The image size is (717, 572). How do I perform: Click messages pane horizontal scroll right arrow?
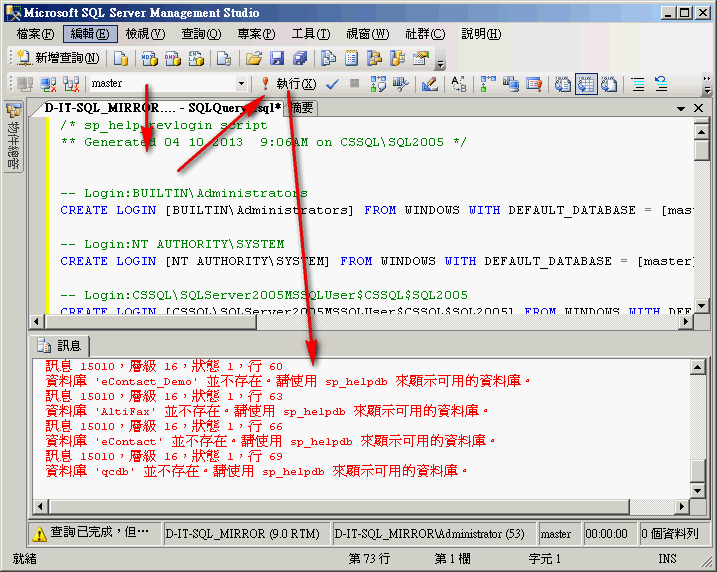(682, 506)
